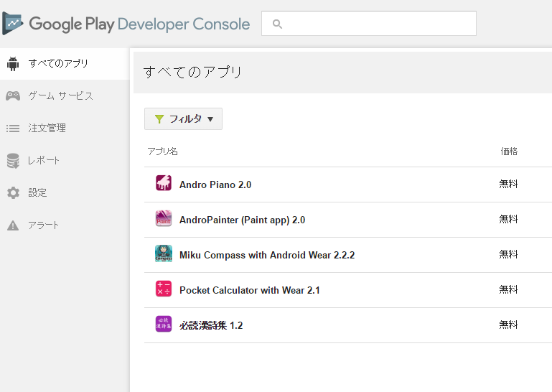Open ゲーム サービス from the sidebar
This screenshot has width=552, height=392.
[x=61, y=95]
